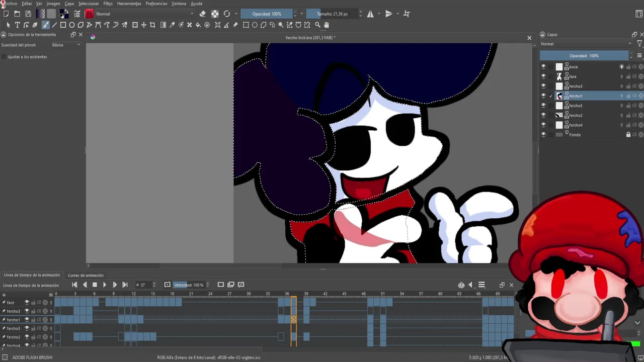
Task: Open the Herramientas menu
Action: tap(129, 4)
